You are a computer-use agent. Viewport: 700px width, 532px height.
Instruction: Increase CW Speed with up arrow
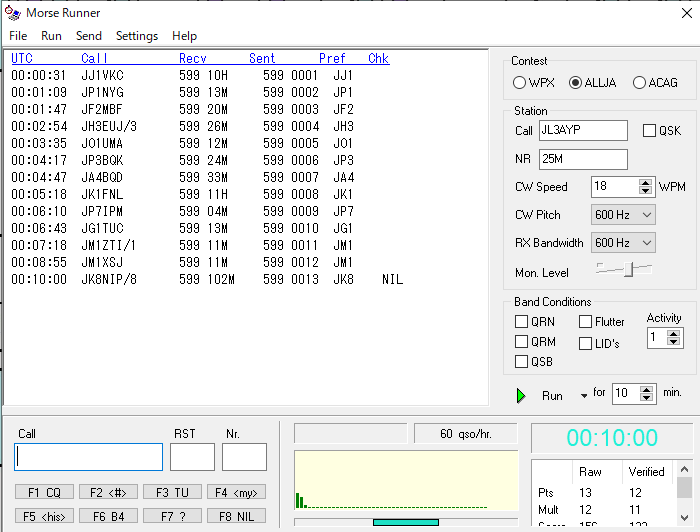coord(645,182)
